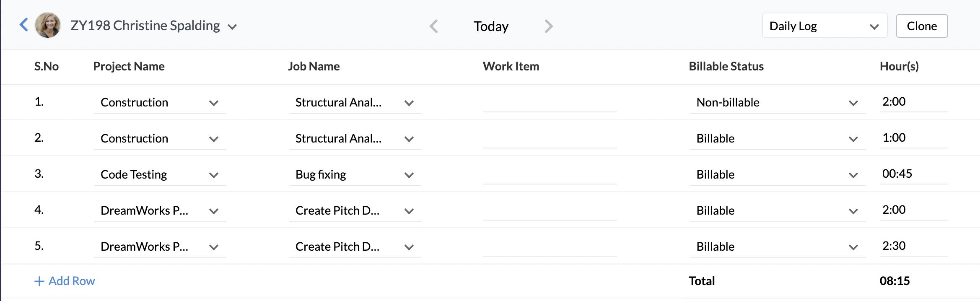Click the plus icon for Add Row
The height and width of the screenshot is (301, 980).
point(39,281)
